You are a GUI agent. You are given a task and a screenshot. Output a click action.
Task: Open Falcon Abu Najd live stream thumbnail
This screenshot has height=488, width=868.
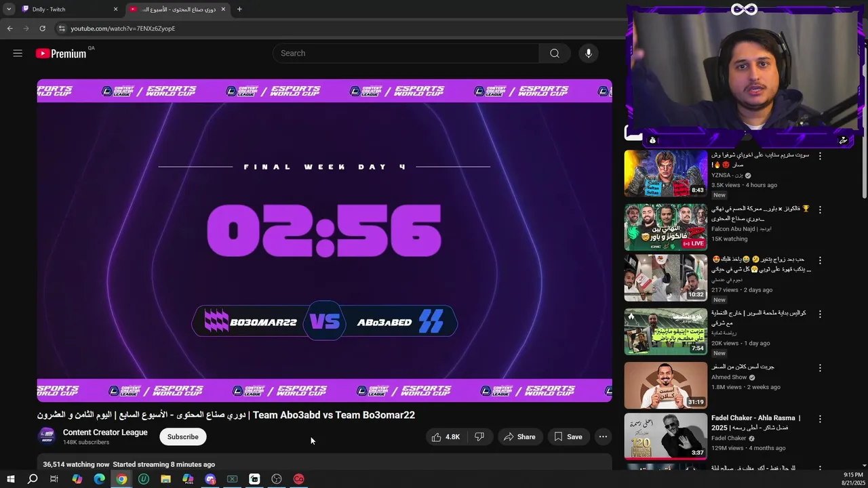(x=666, y=227)
